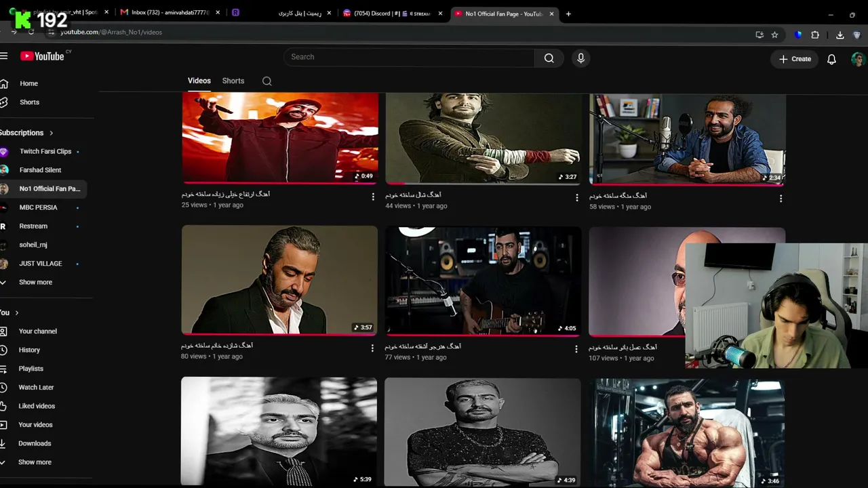The height and width of the screenshot is (488, 868).
Task: Open more options for the 3:57 video
Action: 372,348
